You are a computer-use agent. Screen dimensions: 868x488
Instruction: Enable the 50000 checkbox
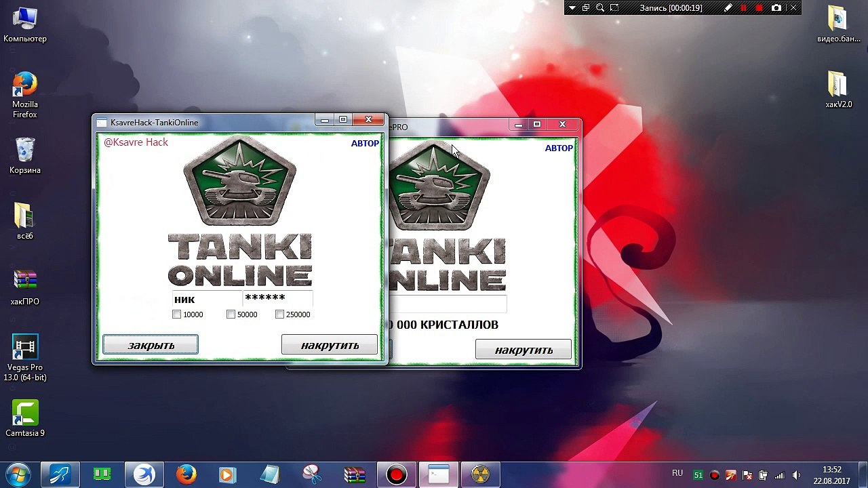click(231, 314)
